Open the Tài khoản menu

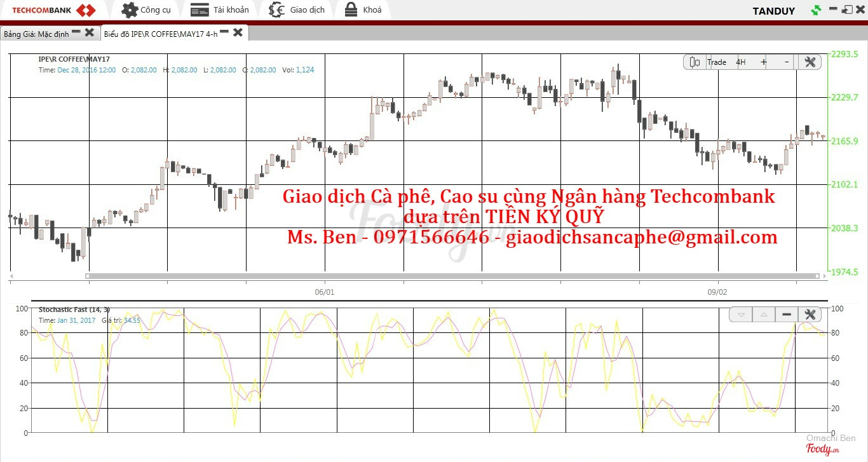(220, 10)
